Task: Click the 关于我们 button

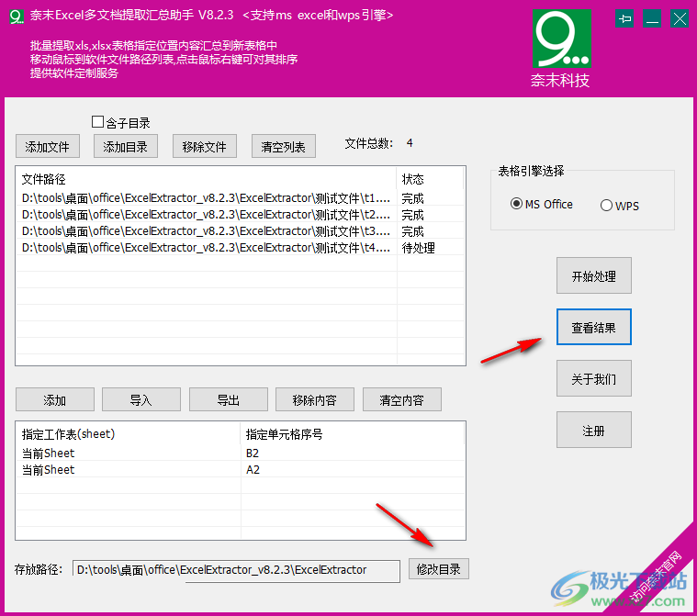Action: (x=594, y=378)
